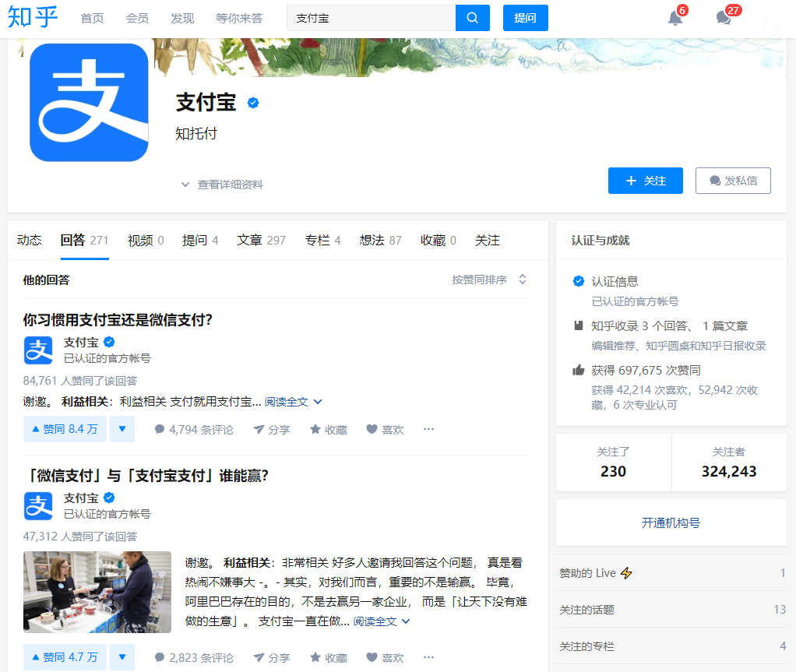Switch to the 回答 271 tab
This screenshot has height=672, width=796.
point(84,240)
